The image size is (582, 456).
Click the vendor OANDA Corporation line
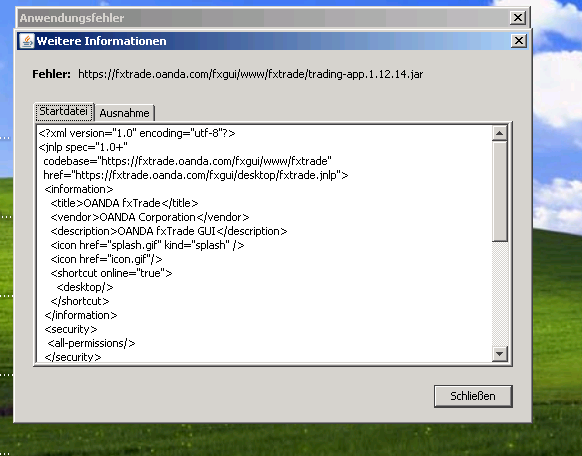click(150, 217)
